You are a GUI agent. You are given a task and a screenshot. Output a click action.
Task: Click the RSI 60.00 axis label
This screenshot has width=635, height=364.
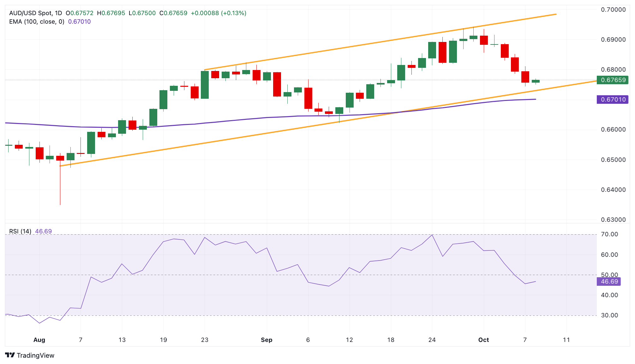(x=609, y=255)
